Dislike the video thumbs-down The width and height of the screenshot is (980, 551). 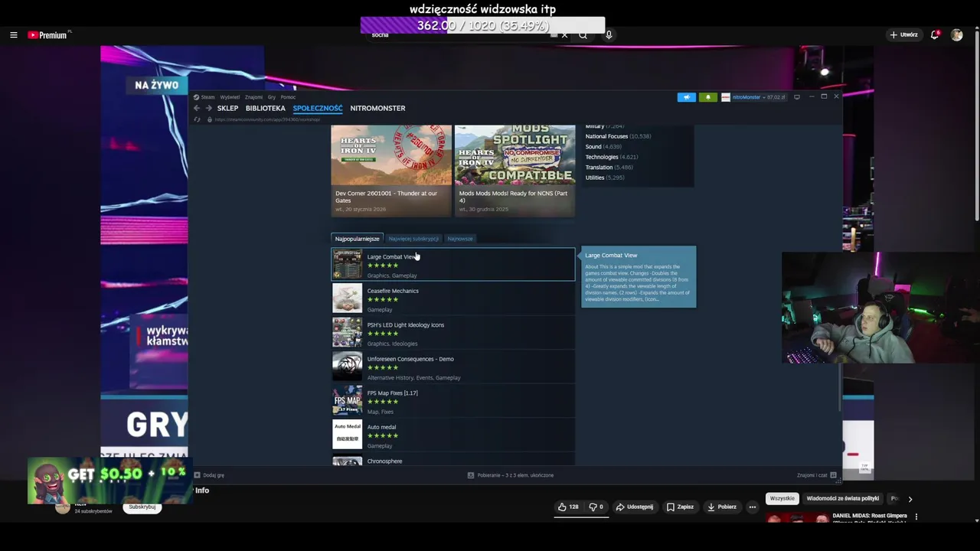tap(596, 507)
